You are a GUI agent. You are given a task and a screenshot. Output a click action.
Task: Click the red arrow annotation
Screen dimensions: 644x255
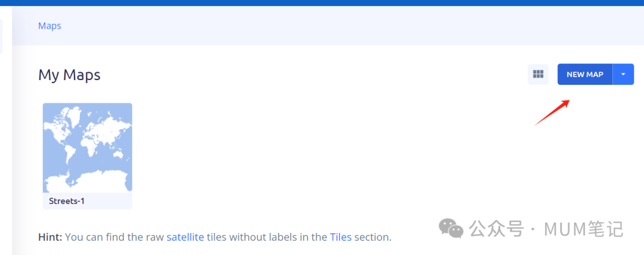click(552, 112)
